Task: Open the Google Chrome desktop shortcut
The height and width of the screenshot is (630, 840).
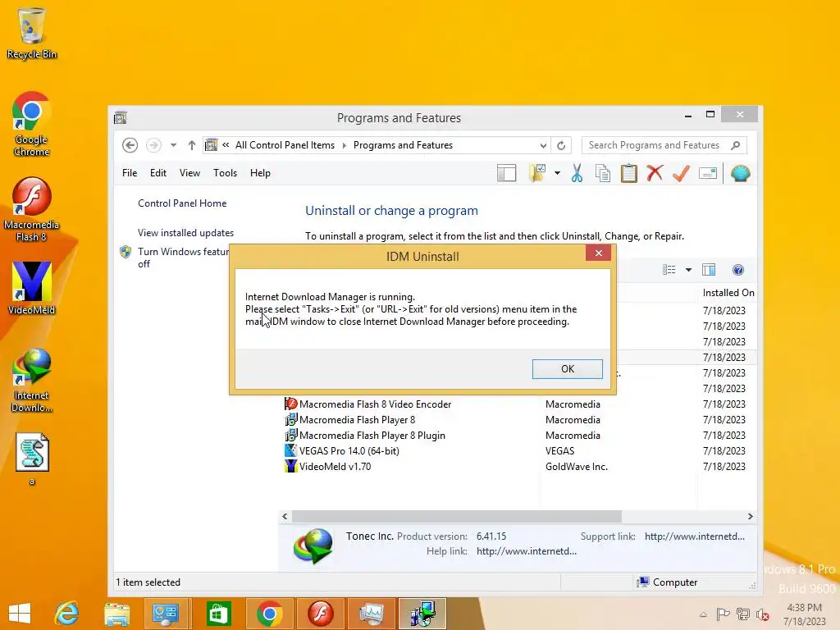Action: [x=32, y=125]
